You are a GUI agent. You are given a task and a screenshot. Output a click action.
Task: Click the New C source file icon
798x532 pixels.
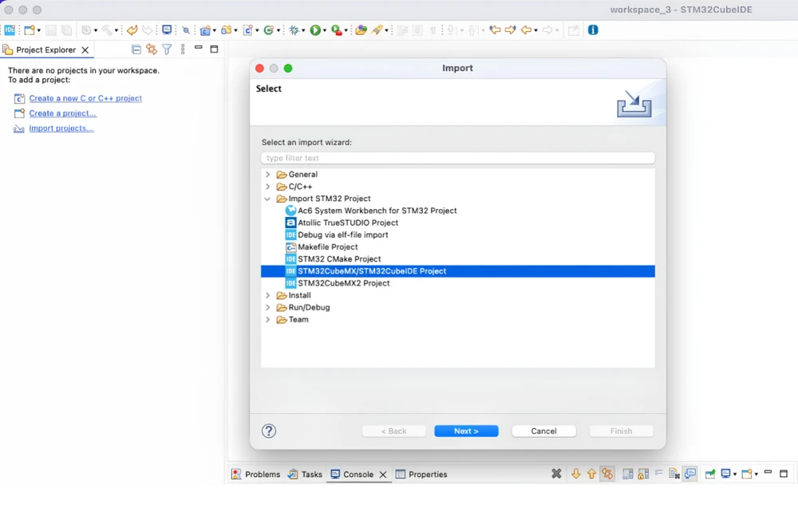click(248, 30)
